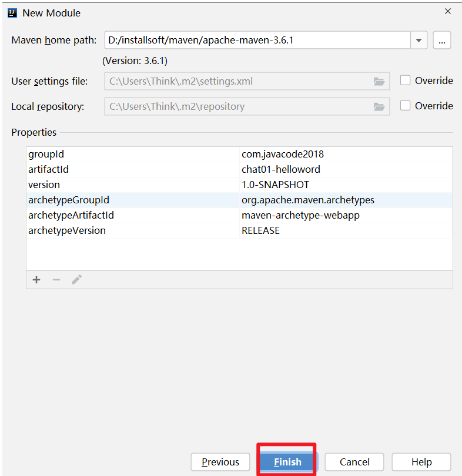Click folder icon in Local repository field
Screen dimensions: 462x476
click(379, 106)
